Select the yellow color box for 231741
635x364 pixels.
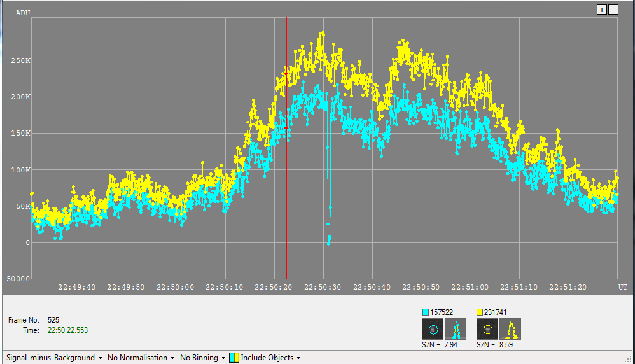click(480, 312)
